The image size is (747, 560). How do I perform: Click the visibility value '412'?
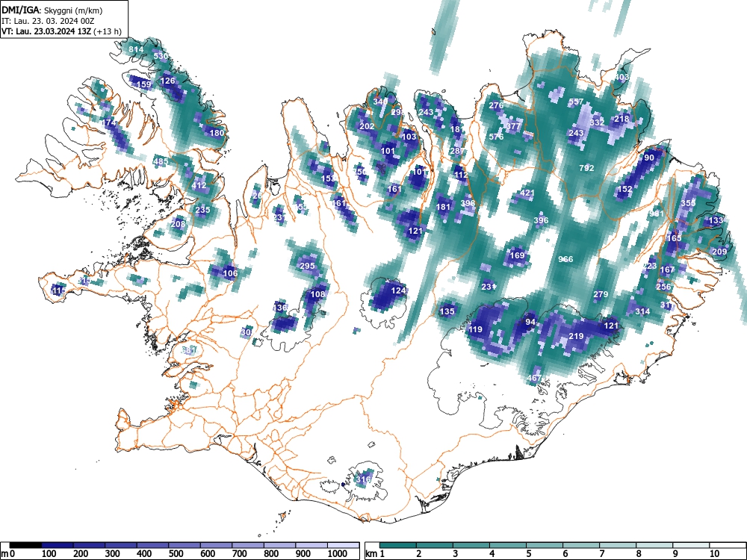pyautogui.click(x=199, y=186)
